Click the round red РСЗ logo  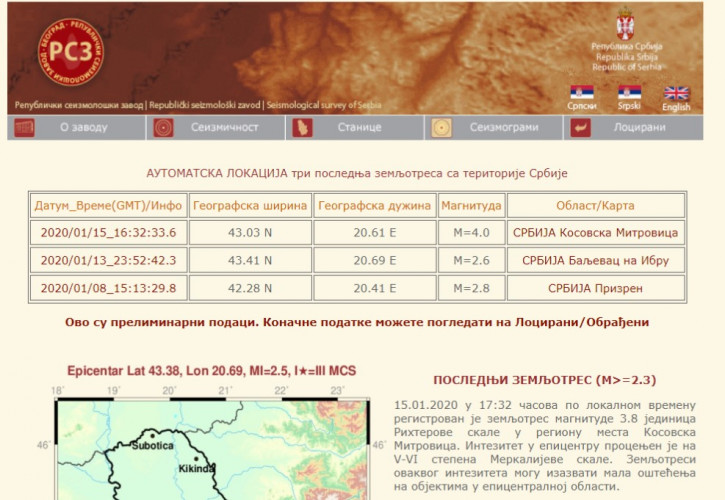click(x=71, y=52)
